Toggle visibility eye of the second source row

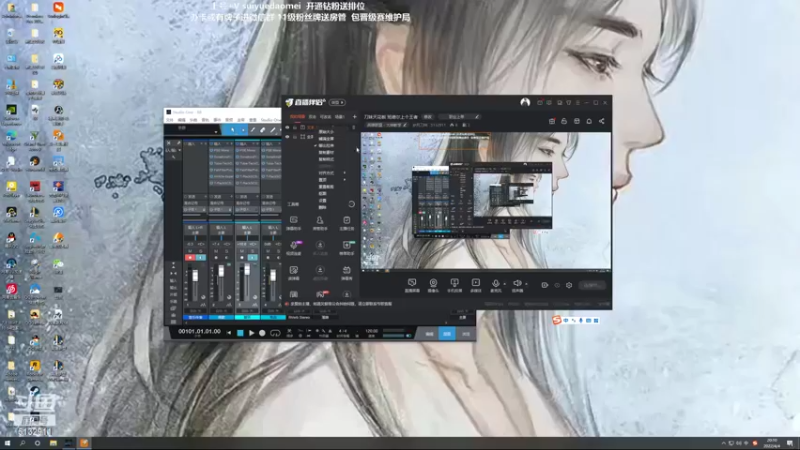287,137
